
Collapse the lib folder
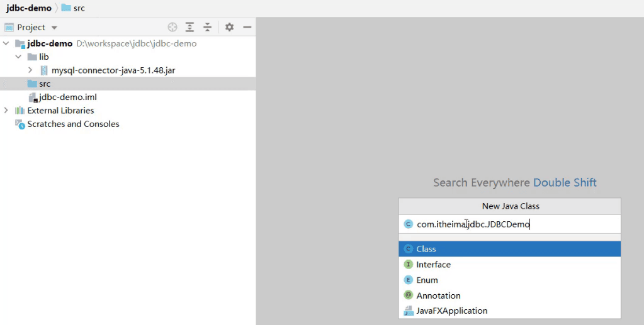(18, 57)
